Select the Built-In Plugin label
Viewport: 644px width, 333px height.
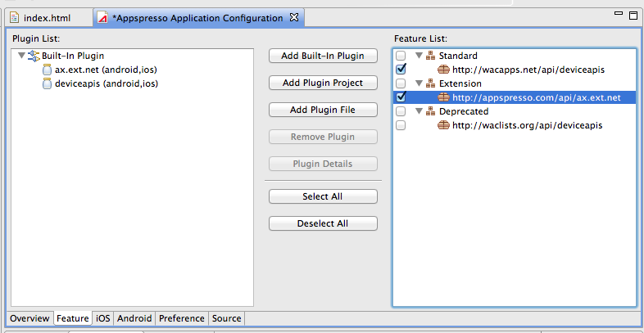point(73,56)
